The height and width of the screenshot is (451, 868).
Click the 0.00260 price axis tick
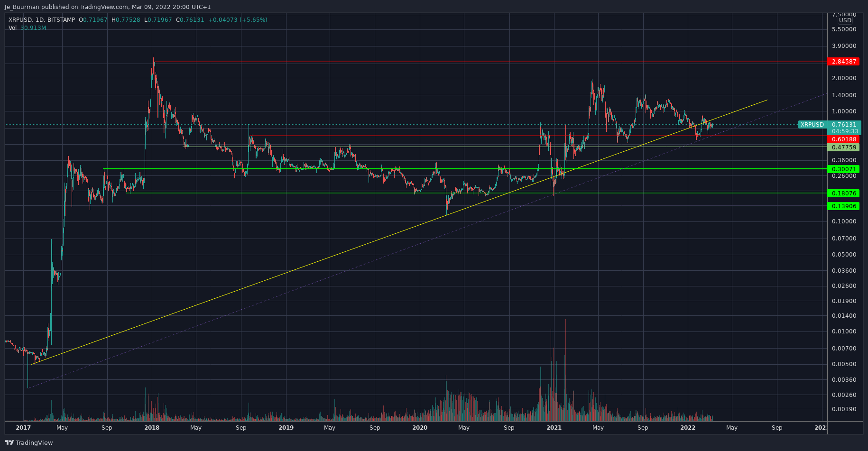[844, 395]
